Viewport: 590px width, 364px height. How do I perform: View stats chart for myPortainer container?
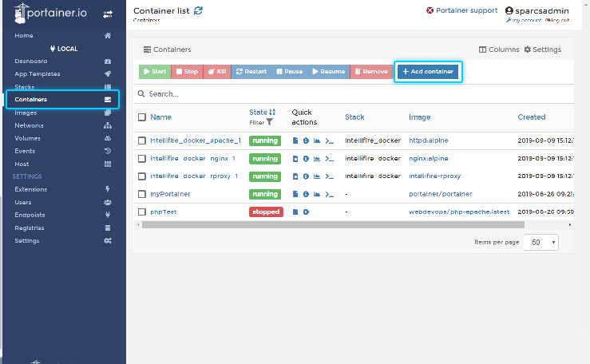pos(317,194)
